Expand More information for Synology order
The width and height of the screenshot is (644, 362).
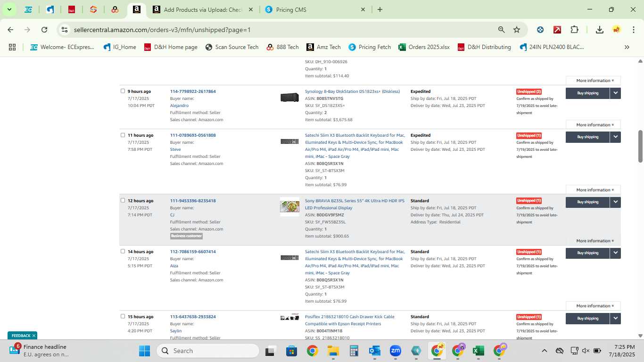[593, 125]
